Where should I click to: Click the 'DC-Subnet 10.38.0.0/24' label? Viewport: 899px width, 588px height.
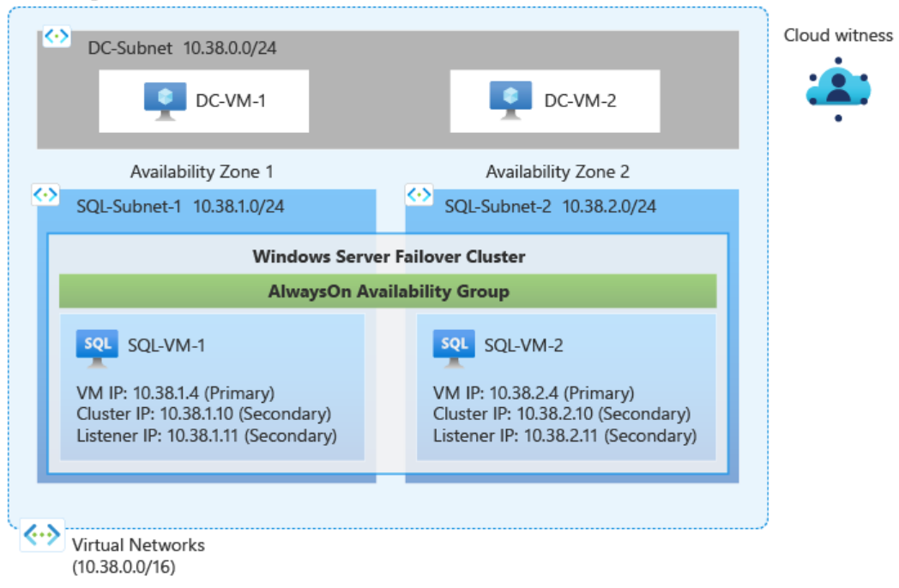point(182,48)
